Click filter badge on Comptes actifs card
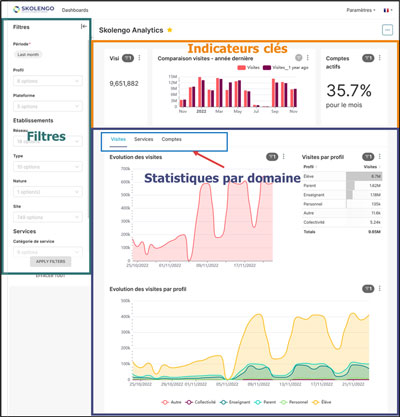The width and height of the screenshot is (400, 417). (x=368, y=58)
